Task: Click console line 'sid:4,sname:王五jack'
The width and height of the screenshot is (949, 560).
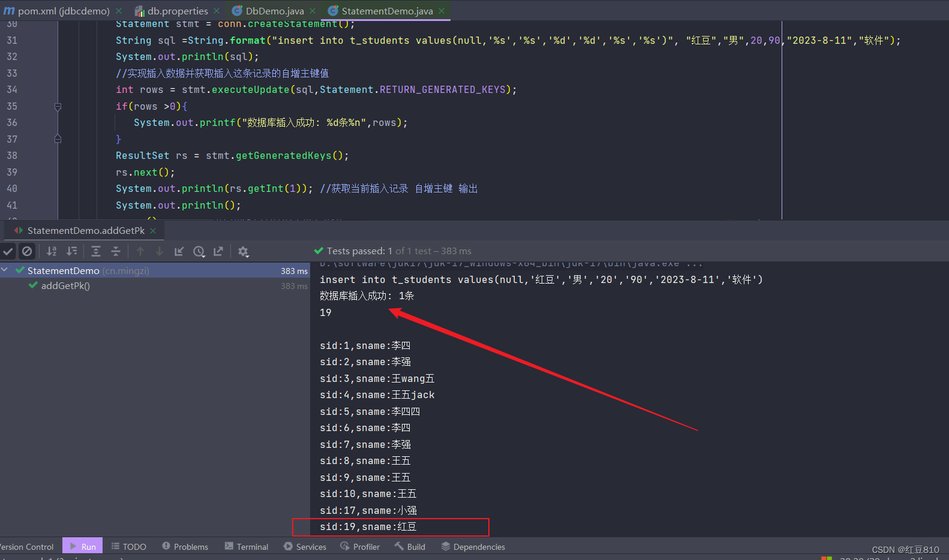Action: coord(377,395)
